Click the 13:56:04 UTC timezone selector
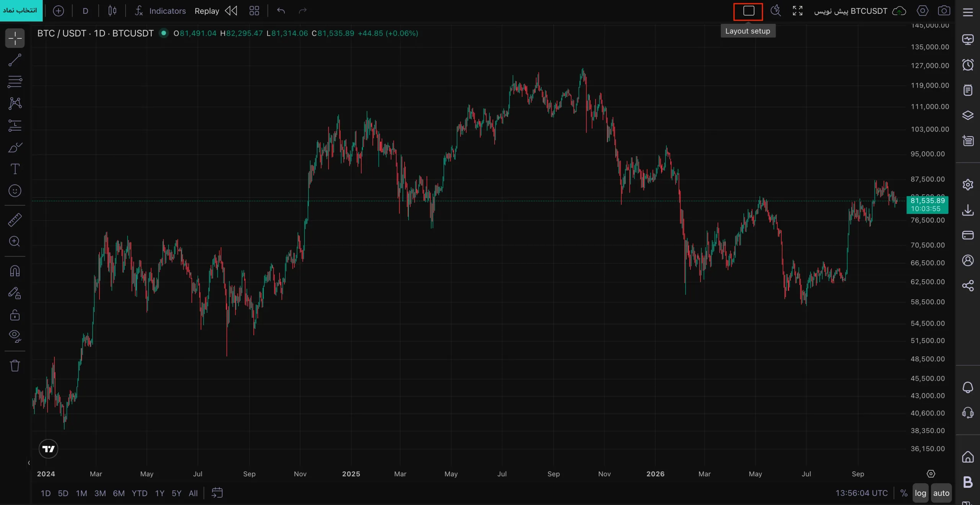The height and width of the screenshot is (505, 980). [861, 493]
